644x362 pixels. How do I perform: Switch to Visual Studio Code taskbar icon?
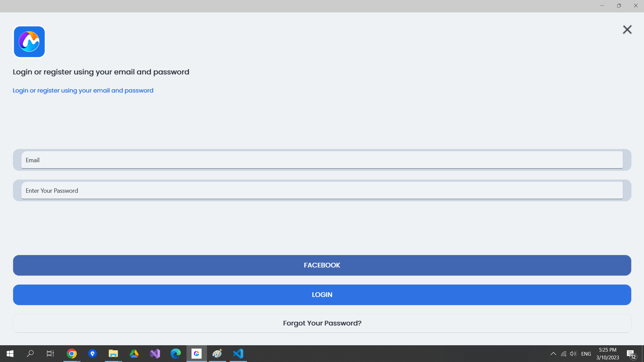click(238, 354)
